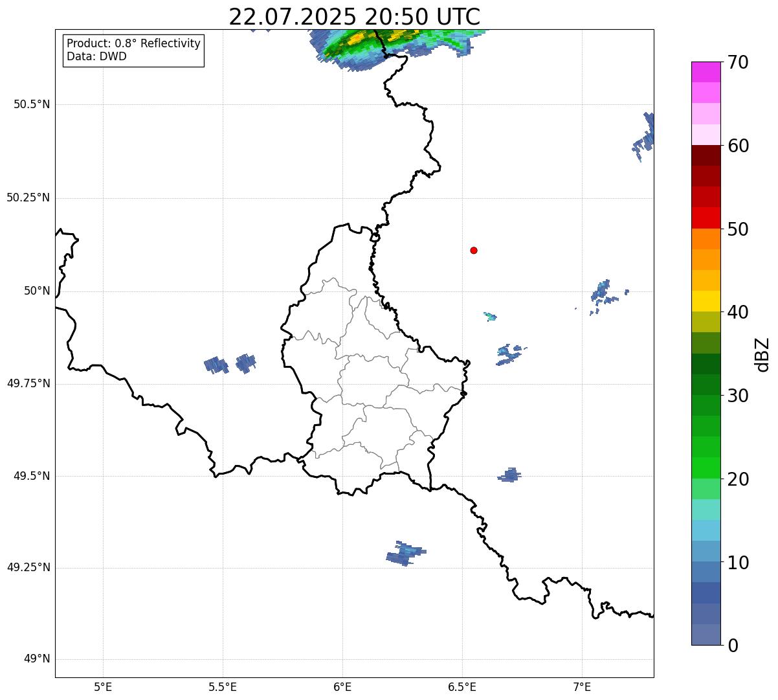Click the bright red colorbar swatch above 50
Image resolution: width=778 pixels, height=700 pixels.
click(706, 218)
